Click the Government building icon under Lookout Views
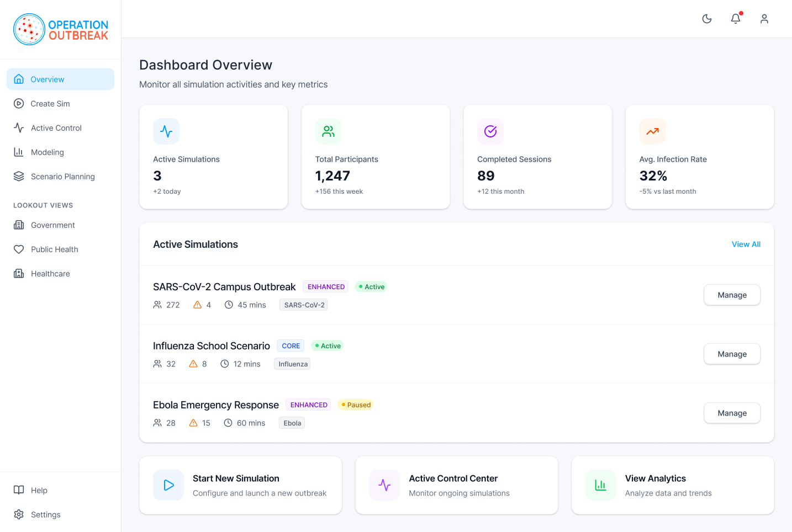 19,225
